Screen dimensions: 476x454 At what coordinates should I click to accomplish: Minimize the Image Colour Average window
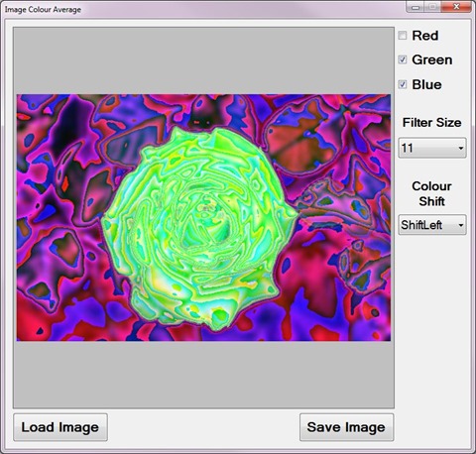click(x=416, y=7)
